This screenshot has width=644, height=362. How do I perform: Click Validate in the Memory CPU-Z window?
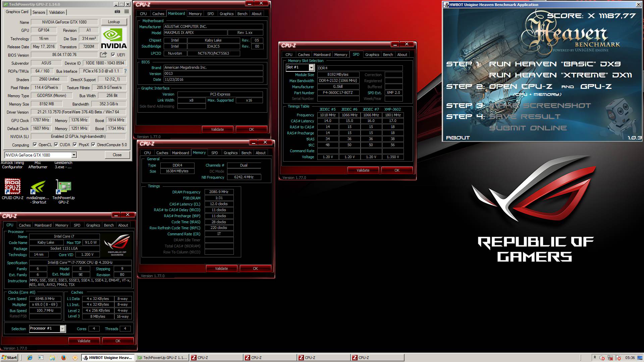pyautogui.click(x=221, y=268)
